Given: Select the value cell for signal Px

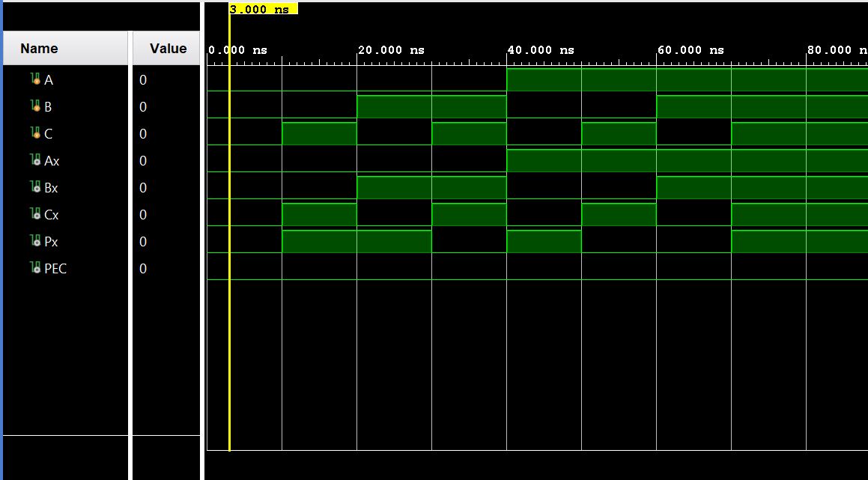Looking at the screenshot, I should point(143,242).
